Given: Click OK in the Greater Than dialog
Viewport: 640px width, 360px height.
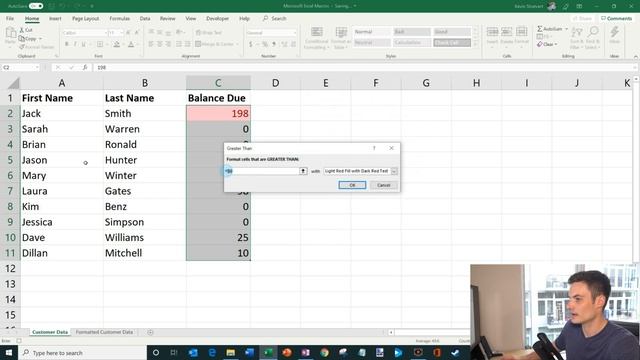Looking at the screenshot, I should coord(352,185).
